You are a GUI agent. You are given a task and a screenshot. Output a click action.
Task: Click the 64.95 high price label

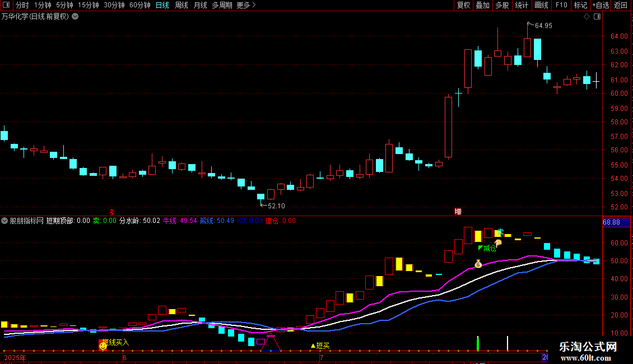[543, 25]
